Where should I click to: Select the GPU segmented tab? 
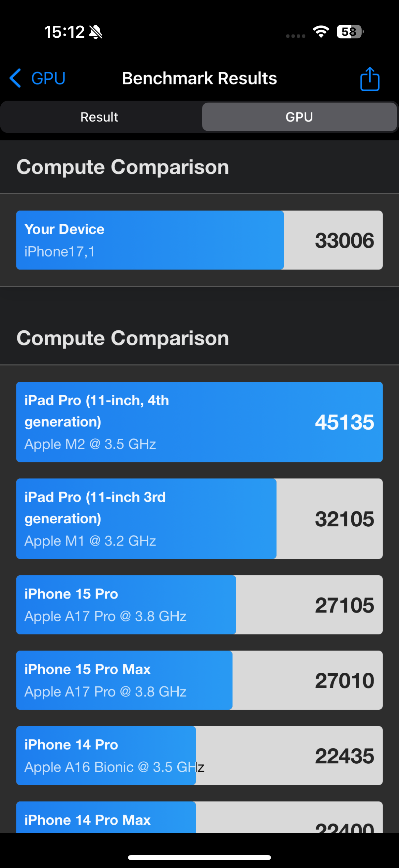pyautogui.click(x=299, y=117)
